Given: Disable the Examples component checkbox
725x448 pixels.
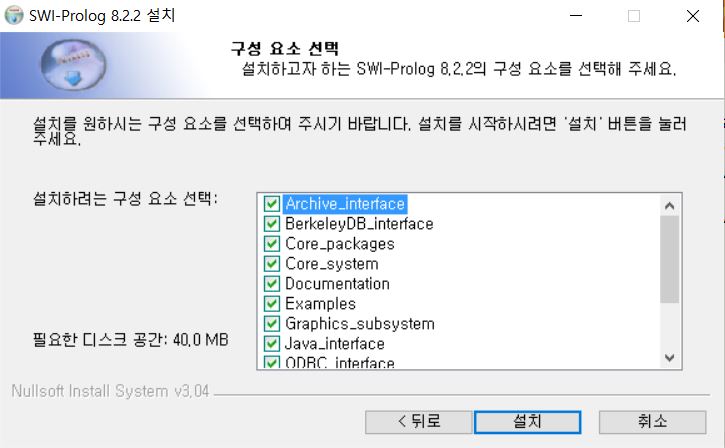Looking at the screenshot, I should tap(271, 304).
